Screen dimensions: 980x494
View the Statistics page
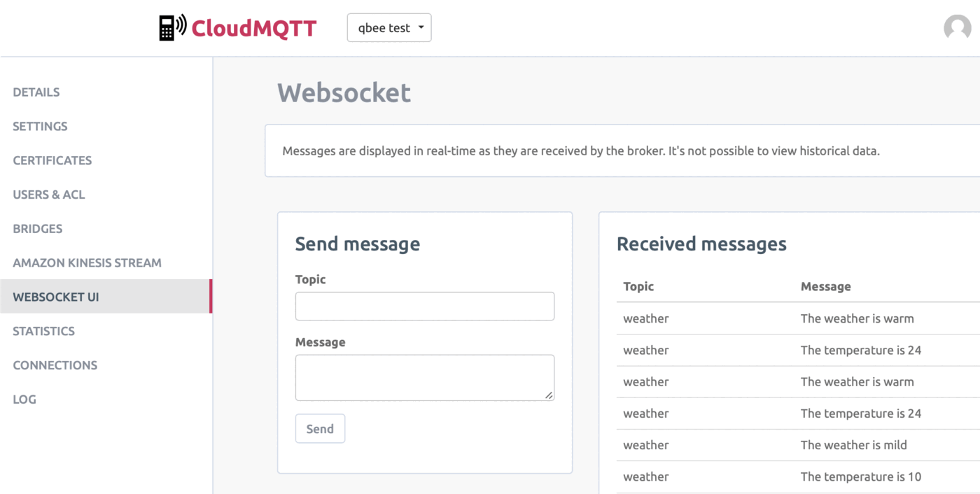pyautogui.click(x=43, y=331)
